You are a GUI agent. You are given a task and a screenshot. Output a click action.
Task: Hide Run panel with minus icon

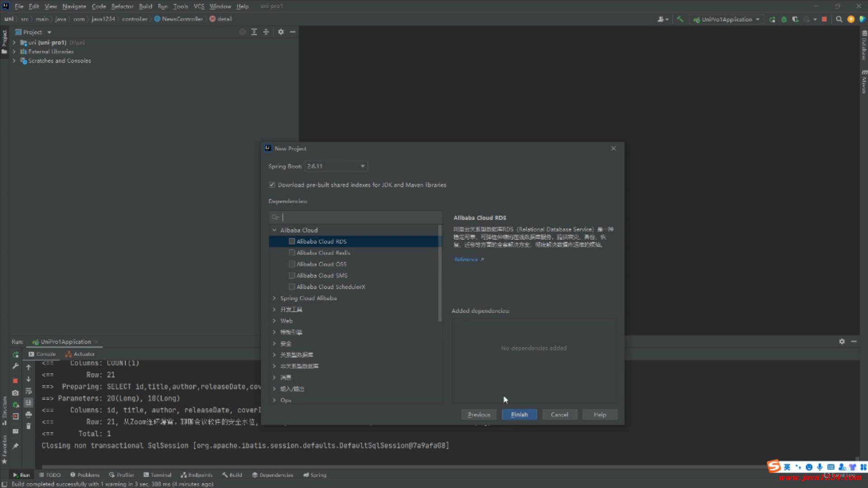(x=854, y=342)
